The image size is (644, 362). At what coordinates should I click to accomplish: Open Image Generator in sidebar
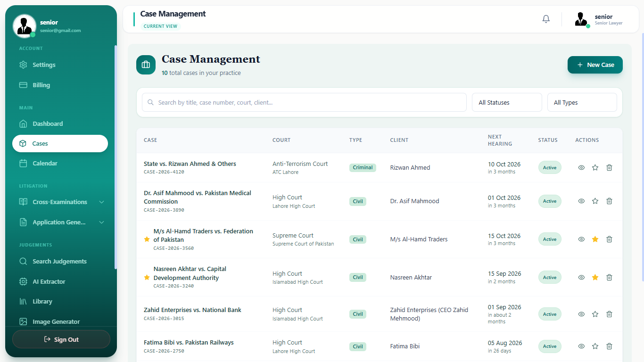(x=60, y=321)
